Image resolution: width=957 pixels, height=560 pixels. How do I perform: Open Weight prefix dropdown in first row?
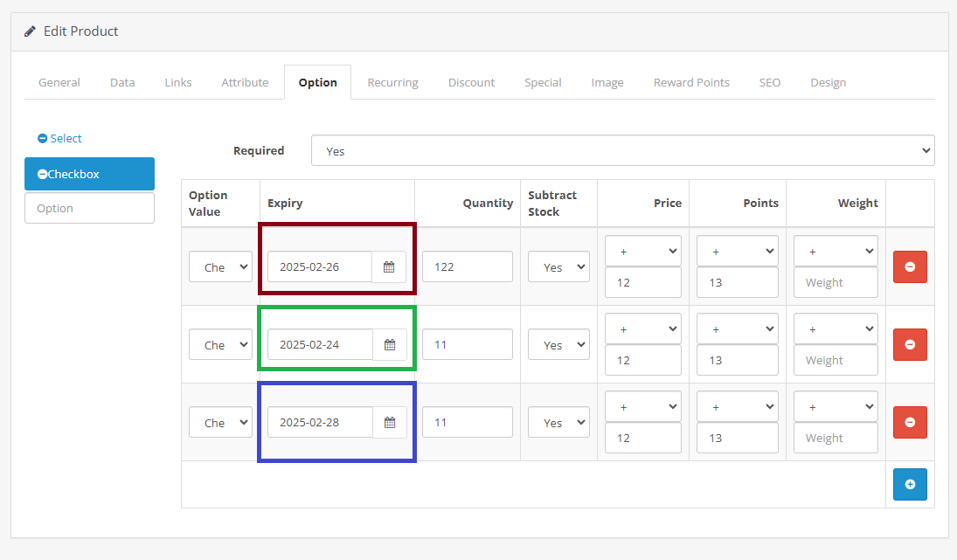click(x=835, y=252)
